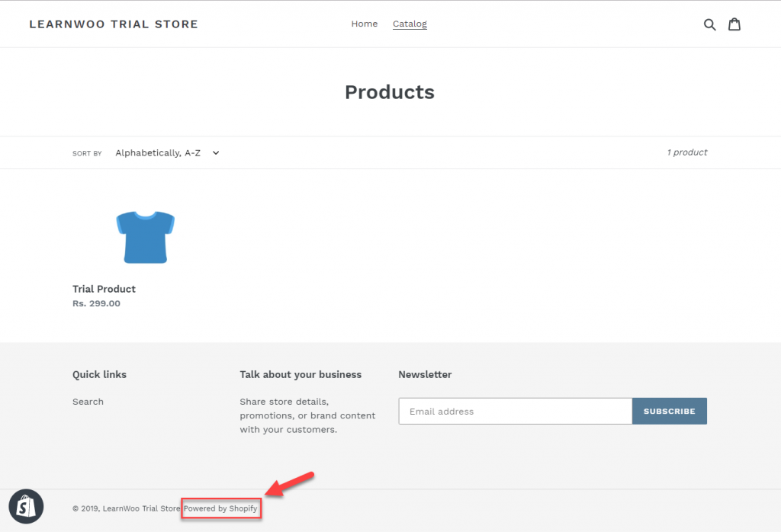This screenshot has height=532, width=781.
Task: Focus the Email address field
Action: tap(515, 411)
